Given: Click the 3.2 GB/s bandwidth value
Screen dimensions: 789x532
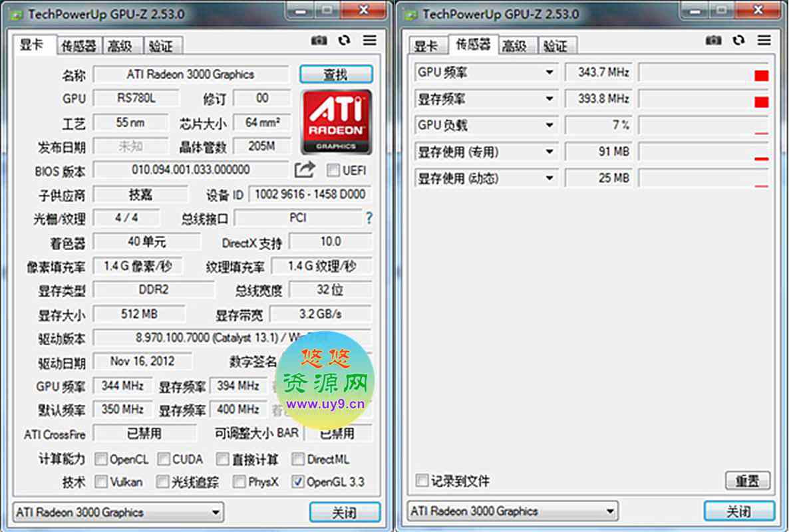Looking at the screenshot, I should click(x=321, y=314).
